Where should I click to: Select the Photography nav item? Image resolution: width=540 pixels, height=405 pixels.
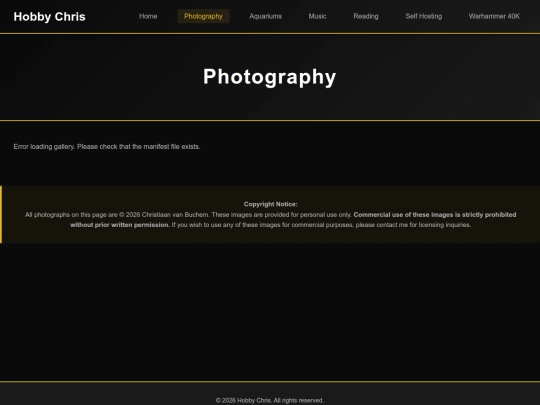click(x=203, y=16)
